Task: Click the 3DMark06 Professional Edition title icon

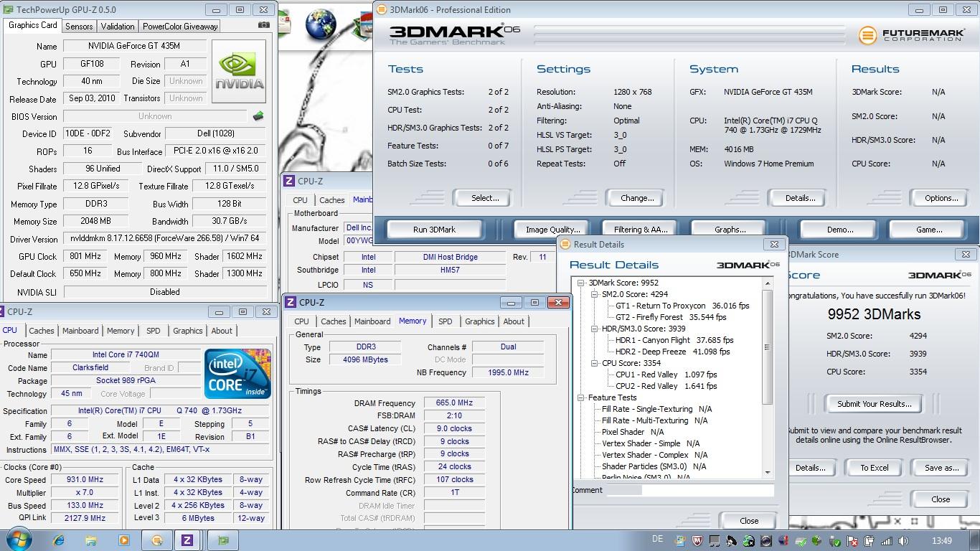Action: tap(381, 9)
